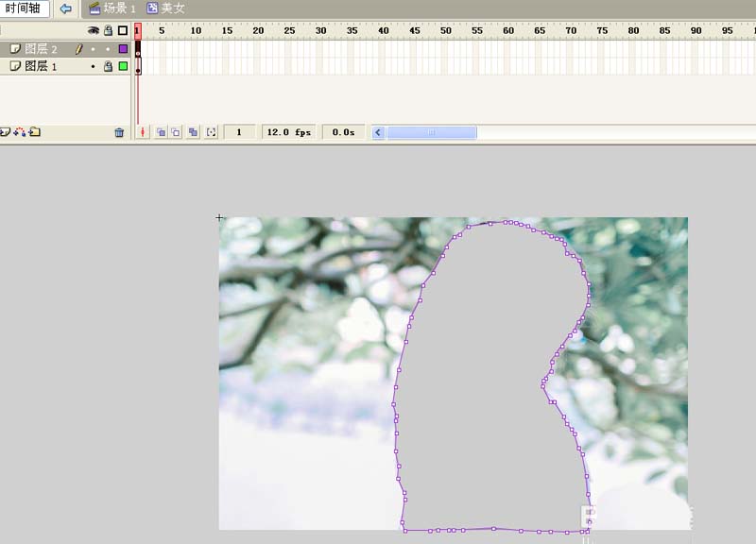Click green outline color swatch of 图层 1
Image resolution: width=756 pixels, height=544 pixels.
123,66
